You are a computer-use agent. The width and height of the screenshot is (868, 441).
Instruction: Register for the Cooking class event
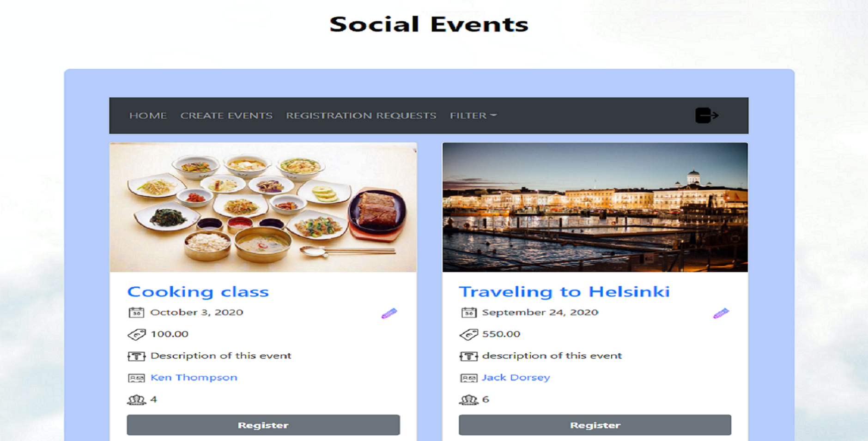(x=263, y=425)
